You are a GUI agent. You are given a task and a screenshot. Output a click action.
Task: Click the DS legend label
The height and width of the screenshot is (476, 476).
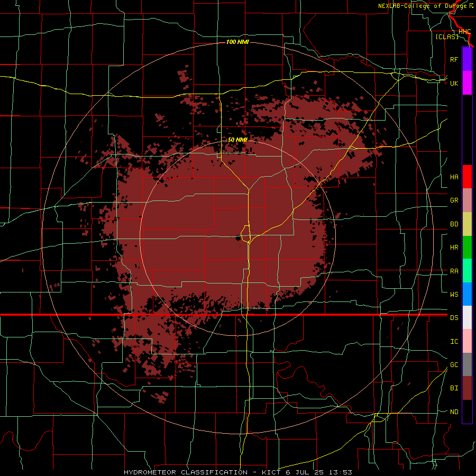pos(454,318)
